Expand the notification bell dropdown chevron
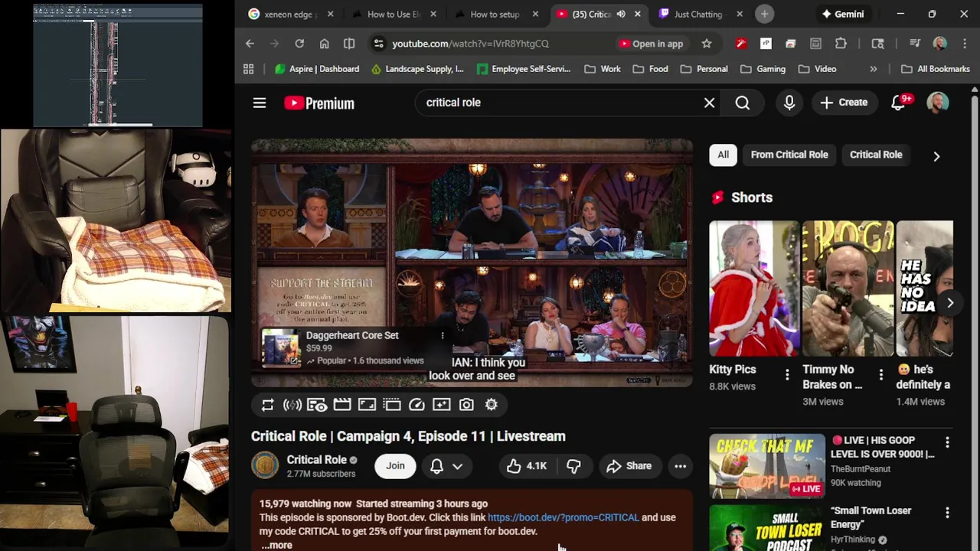980x551 pixels. pyautogui.click(x=457, y=466)
